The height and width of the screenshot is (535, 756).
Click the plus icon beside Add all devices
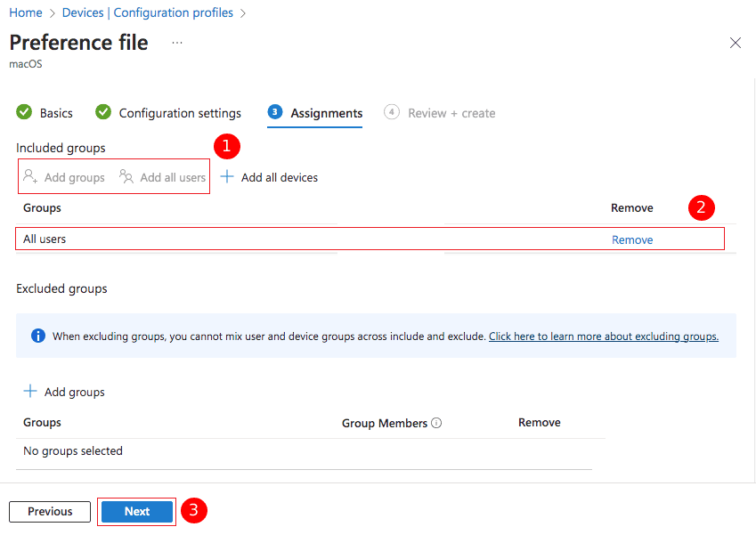coord(227,177)
